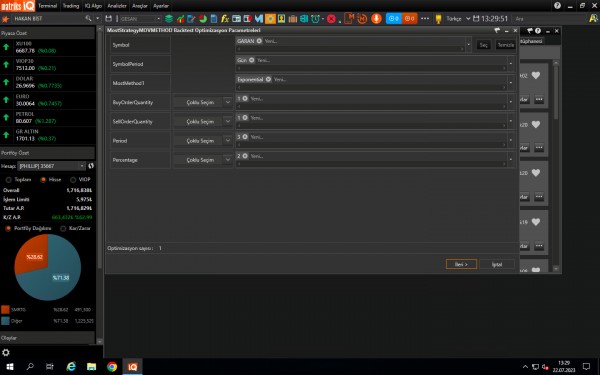Select the Hisse radio button
This screenshot has height=375, width=600.
pos(43,179)
